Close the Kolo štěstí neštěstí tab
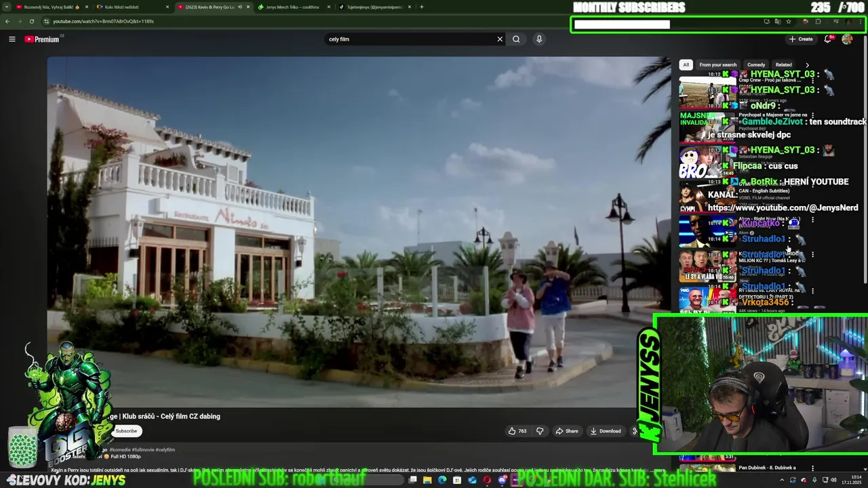This screenshot has height=488, width=868. click(167, 7)
